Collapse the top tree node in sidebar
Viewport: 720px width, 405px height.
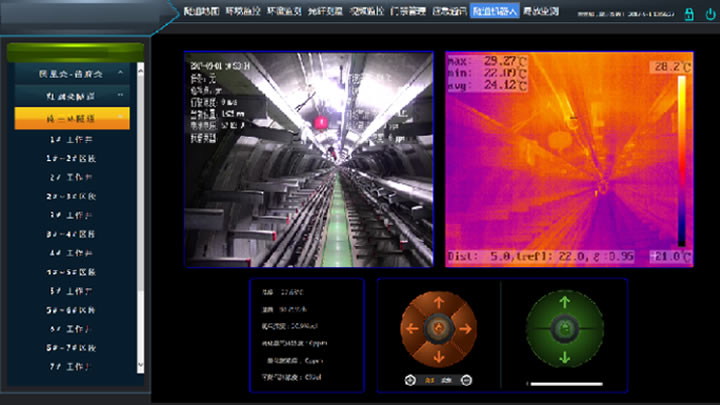point(121,74)
